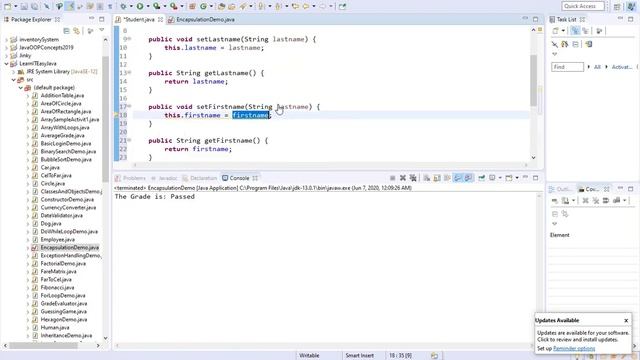Click the New Java Class icon
This screenshot has height=360, width=640.
(x=203, y=7)
